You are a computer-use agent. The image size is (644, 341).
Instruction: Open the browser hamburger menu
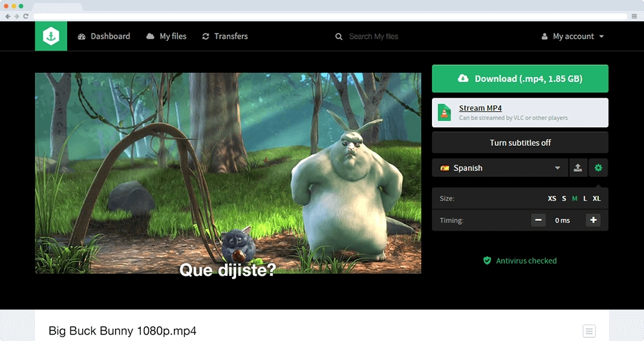pos(634,16)
